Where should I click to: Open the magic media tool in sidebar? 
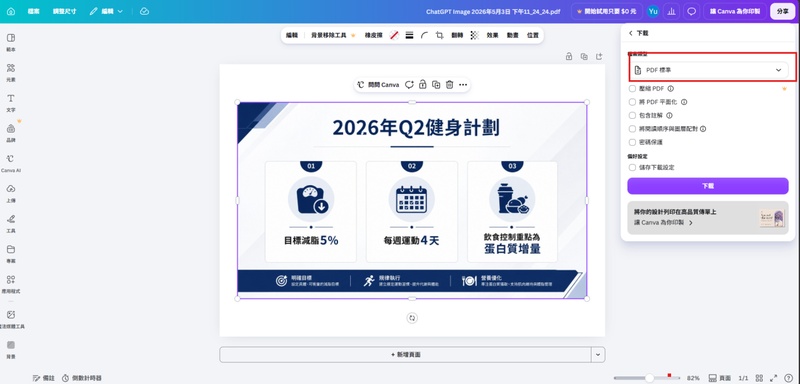point(11,319)
